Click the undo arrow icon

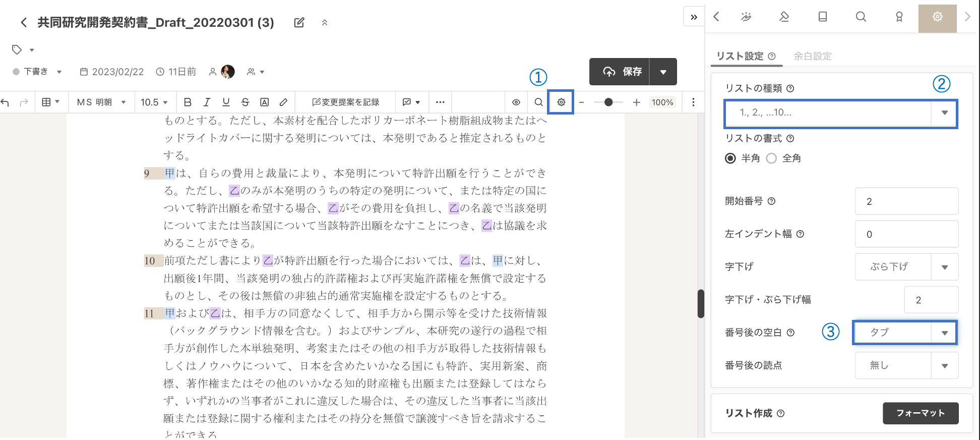tap(6, 102)
